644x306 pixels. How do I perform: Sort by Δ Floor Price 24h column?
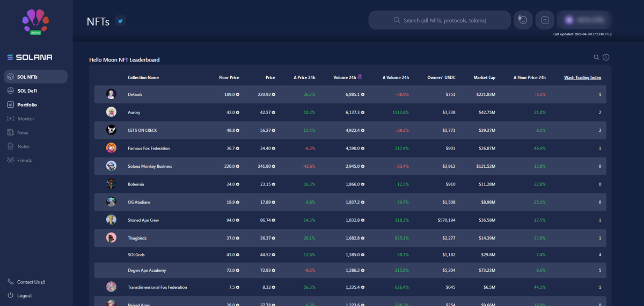point(530,78)
